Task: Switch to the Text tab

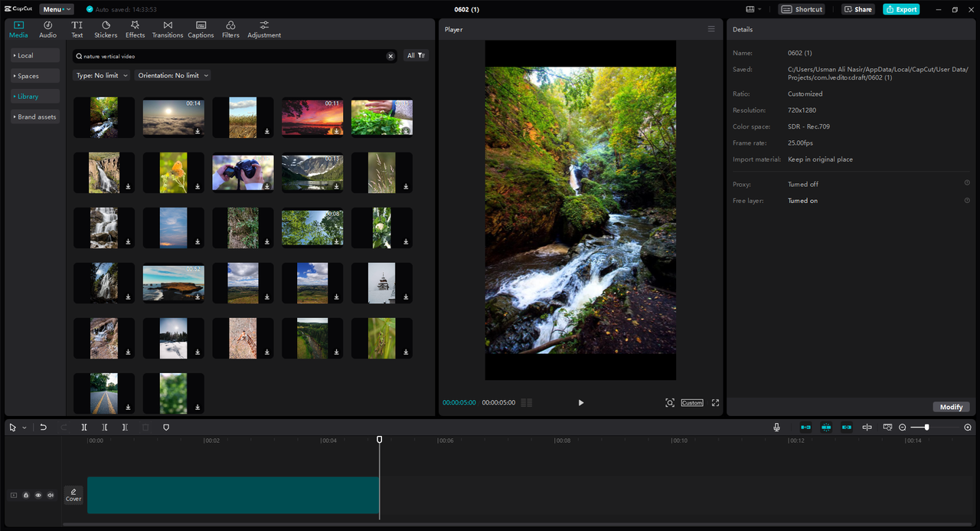Action: [x=77, y=30]
